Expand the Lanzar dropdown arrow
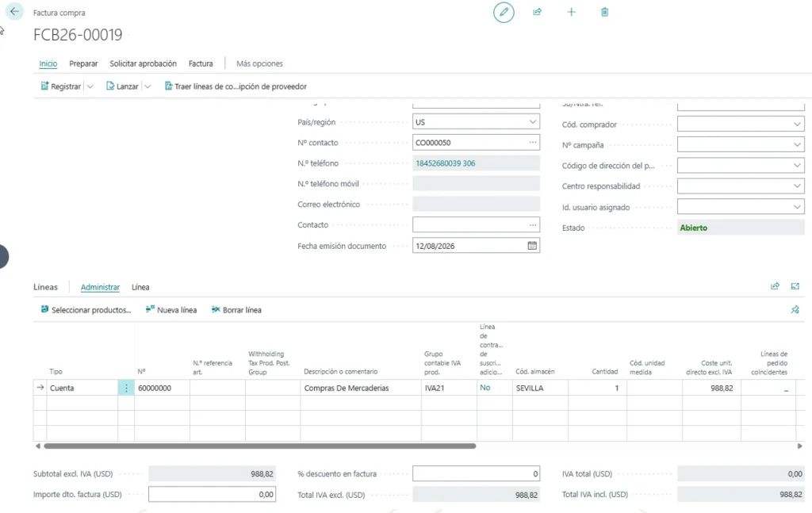The width and height of the screenshot is (812, 513). coord(147,86)
